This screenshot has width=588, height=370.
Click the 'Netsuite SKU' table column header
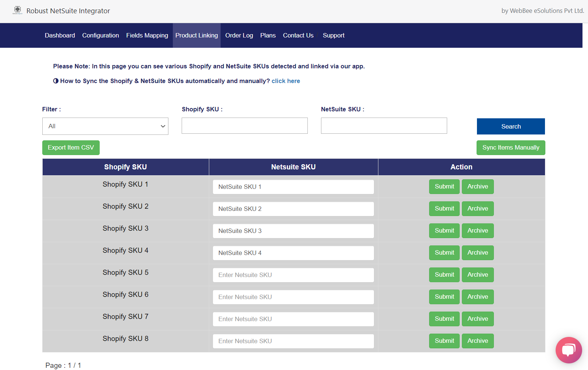(293, 167)
